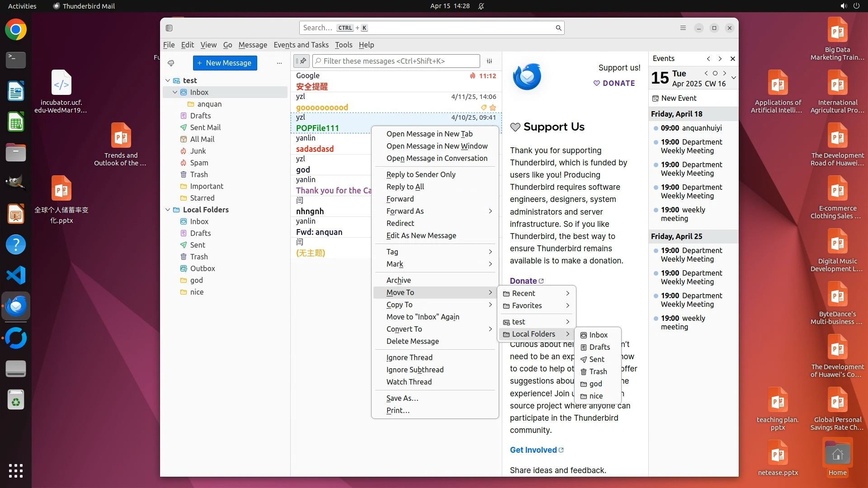The image size is (868, 488).
Task: Open folder pane more options ellipsis
Action: pos(279,63)
